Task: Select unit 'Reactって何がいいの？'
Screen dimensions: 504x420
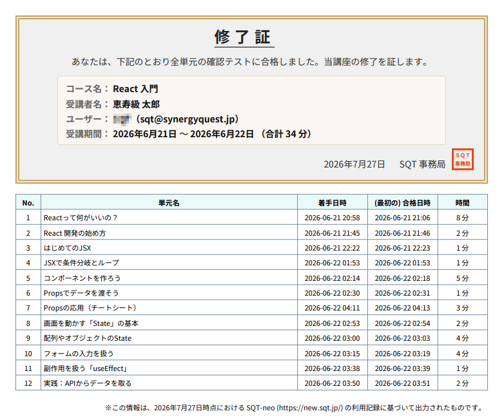Action: point(81,218)
